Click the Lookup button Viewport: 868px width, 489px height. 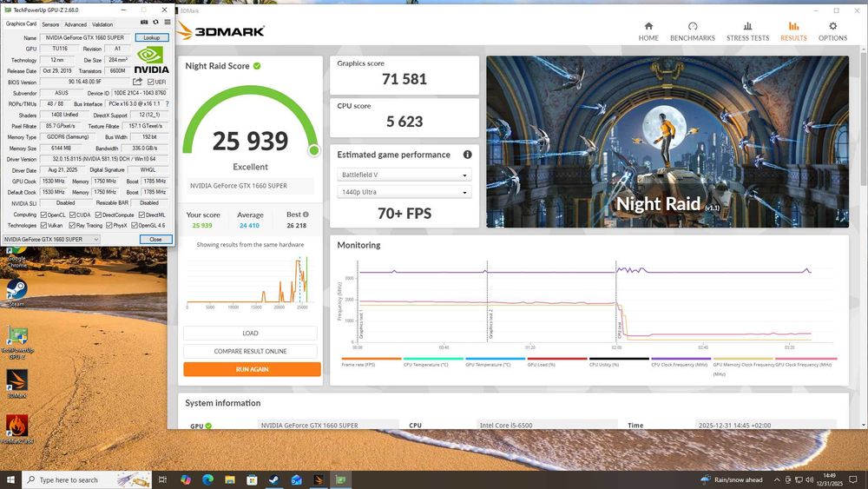point(152,37)
